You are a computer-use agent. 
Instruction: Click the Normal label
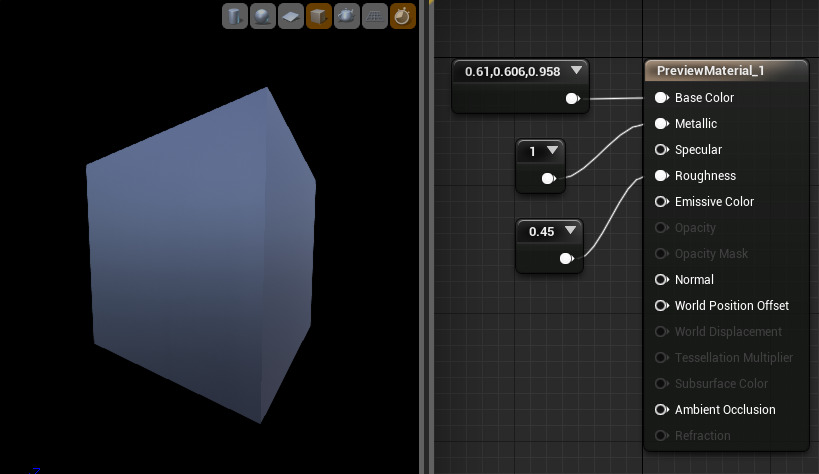click(694, 280)
